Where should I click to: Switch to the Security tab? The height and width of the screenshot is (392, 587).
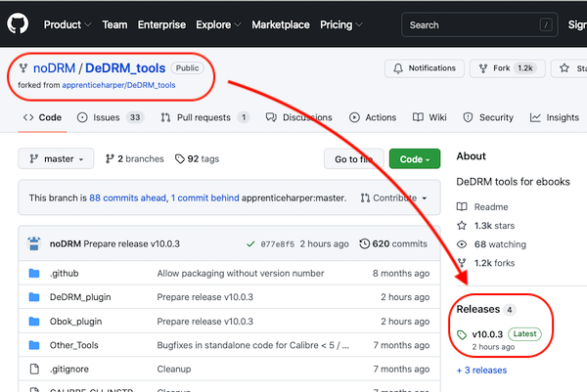[x=488, y=117]
